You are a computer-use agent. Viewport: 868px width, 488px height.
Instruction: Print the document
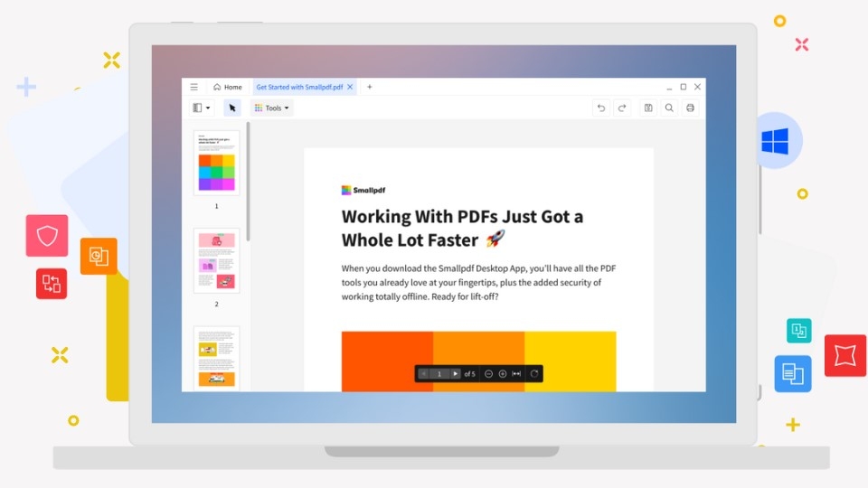click(690, 108)
